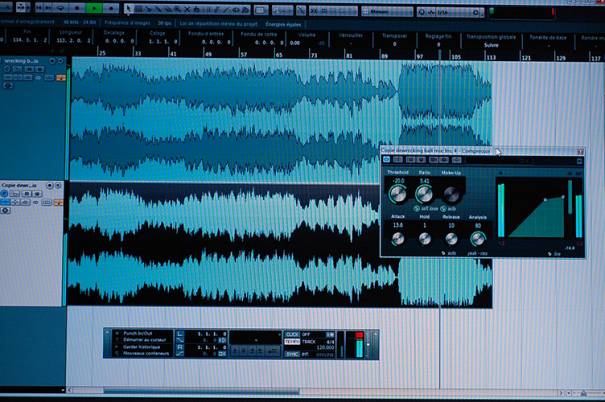This screenshot has height=402, width=605.
Task: Click the Make-Up gain knob
Action: pos(452,193)
